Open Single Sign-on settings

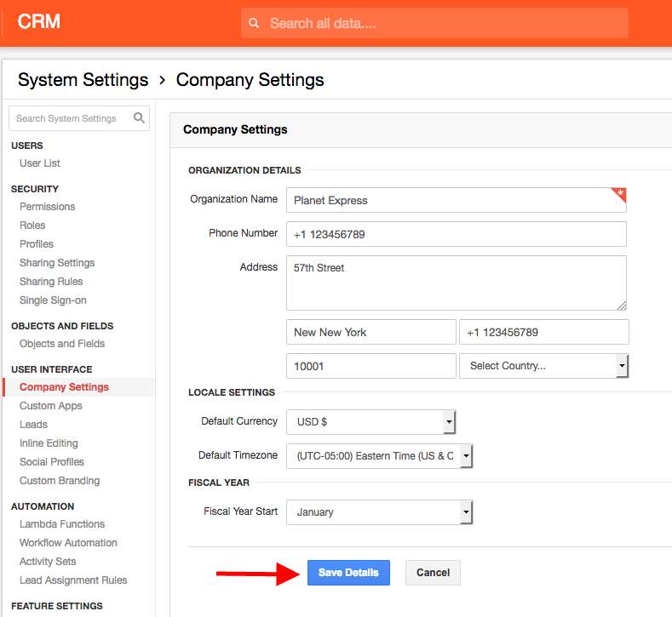[53, 300]
